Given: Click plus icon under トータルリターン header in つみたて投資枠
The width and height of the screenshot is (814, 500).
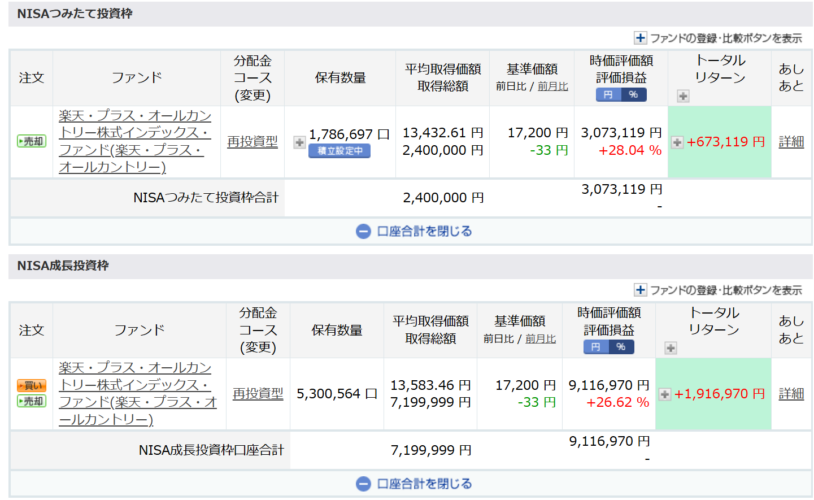Looking at the screenshot, I should click(683, 96).
